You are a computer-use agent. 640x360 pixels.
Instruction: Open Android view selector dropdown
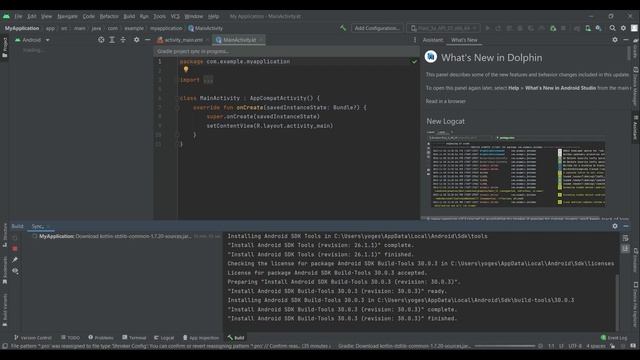pos(32,40)
